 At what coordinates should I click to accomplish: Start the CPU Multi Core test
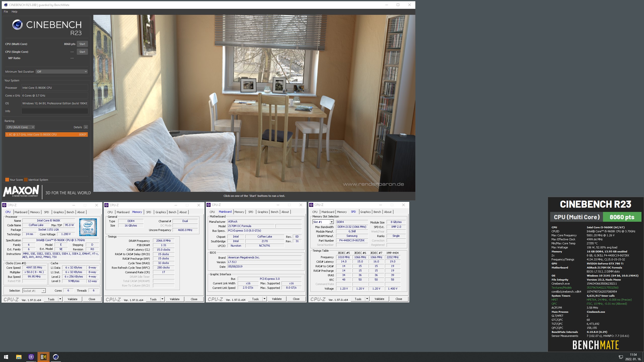click(x=82, y=44)
